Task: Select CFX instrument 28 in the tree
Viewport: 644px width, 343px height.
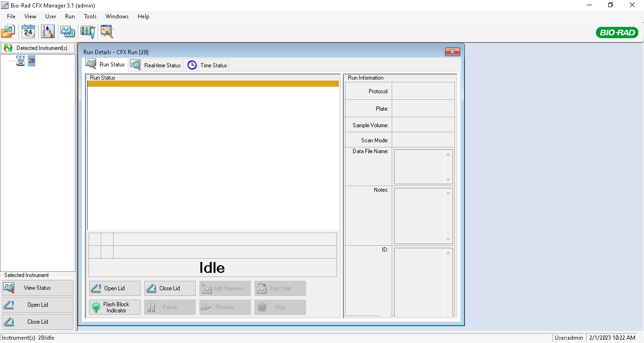Action: pos(31,61)
